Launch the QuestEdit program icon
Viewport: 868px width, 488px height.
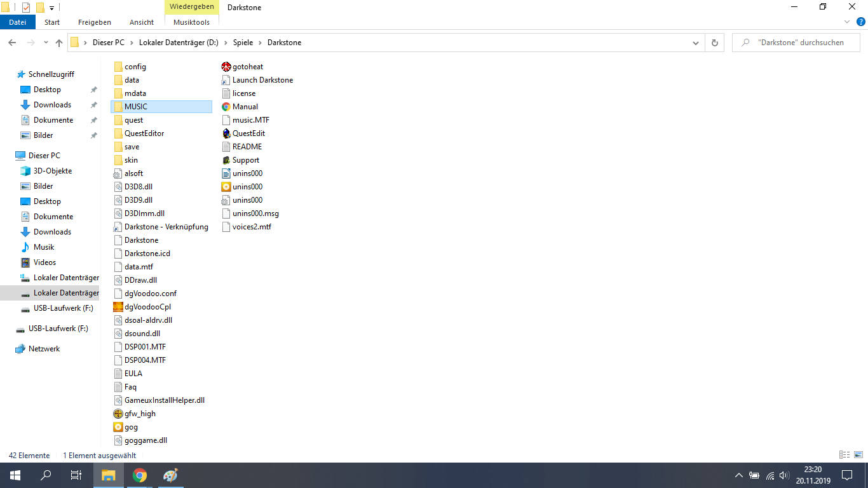(x=226, y=133)
